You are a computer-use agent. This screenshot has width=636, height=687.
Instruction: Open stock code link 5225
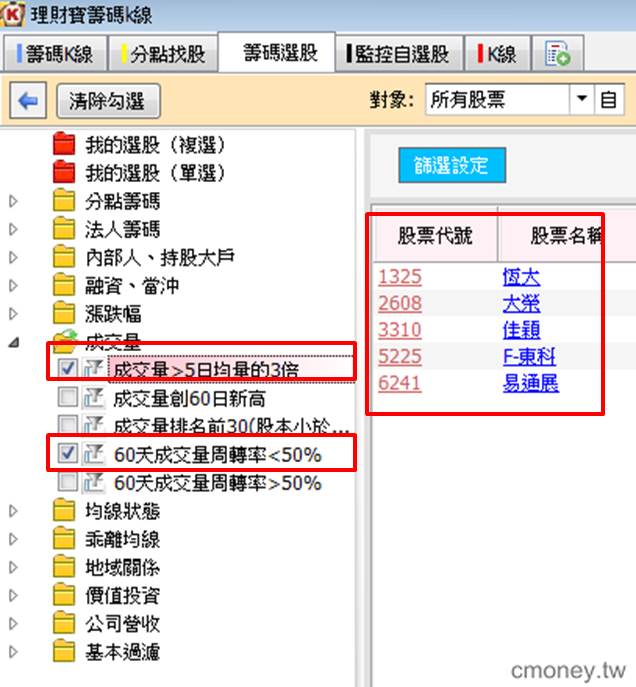400,356
